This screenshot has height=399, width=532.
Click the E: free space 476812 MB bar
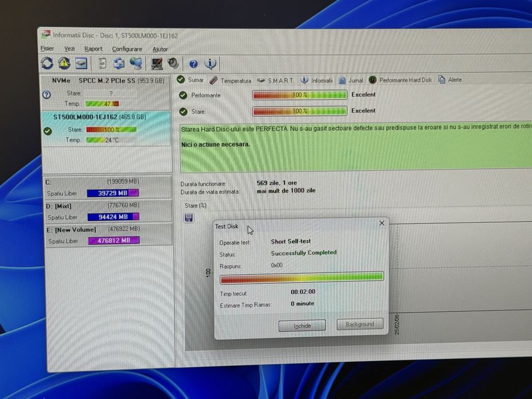[x=113, y=241]
